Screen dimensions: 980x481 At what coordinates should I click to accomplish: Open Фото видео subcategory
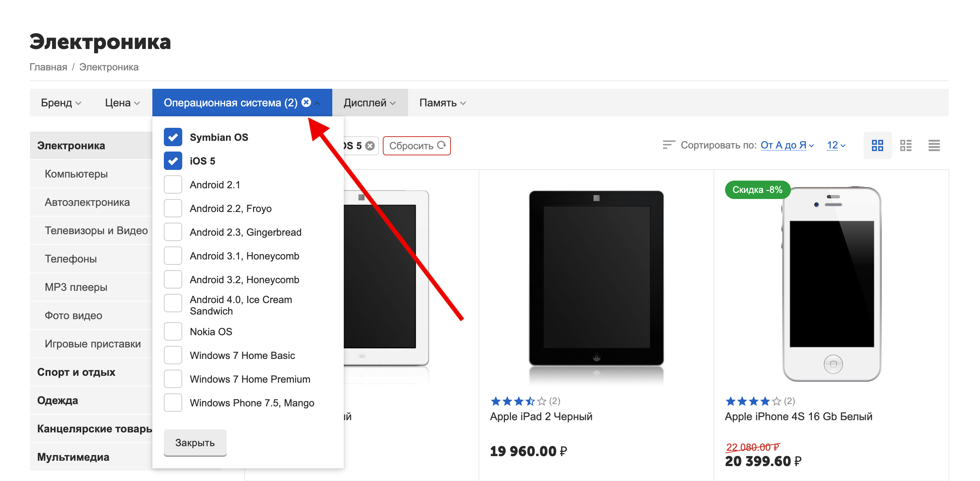[91, 315]
